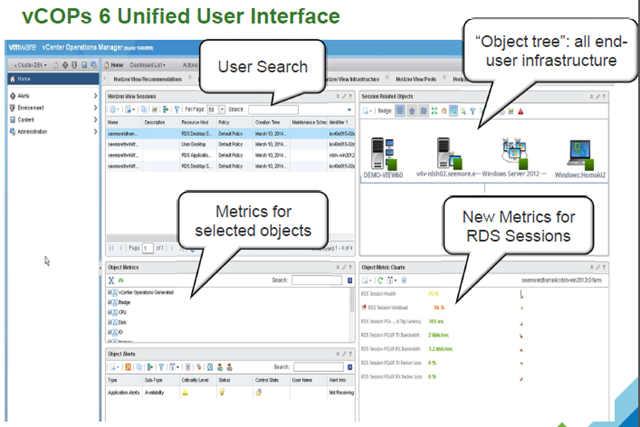This screenshot has height=427, width=640.
Task: Select Environment in the left navigation
Action: pyautogui.click(x=31, y=108)
